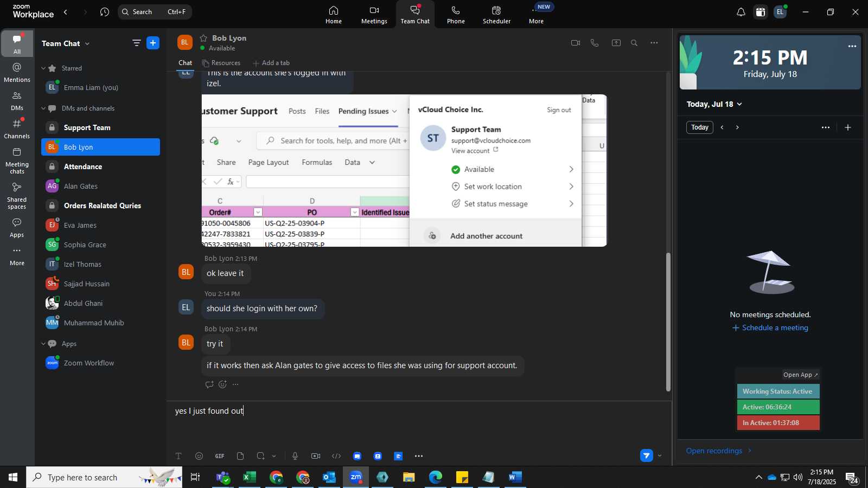Insert a GIF into the message
Viewport: 868px width, 488px height.
220,456
